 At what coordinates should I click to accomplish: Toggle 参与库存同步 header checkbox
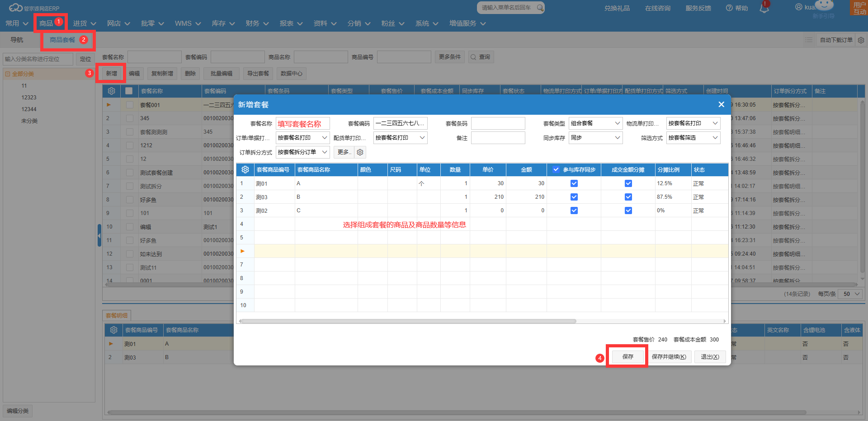[556, 170]
